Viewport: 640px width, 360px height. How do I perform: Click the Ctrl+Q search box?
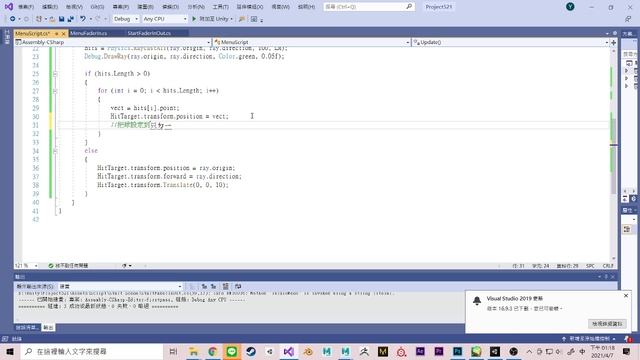point(369,7)
